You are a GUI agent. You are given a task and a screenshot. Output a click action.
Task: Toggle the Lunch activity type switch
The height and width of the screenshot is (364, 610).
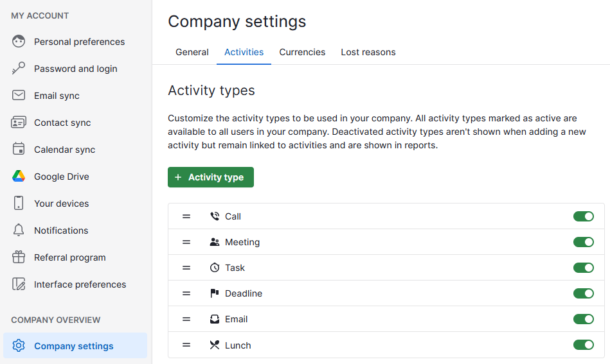[583, 345]
